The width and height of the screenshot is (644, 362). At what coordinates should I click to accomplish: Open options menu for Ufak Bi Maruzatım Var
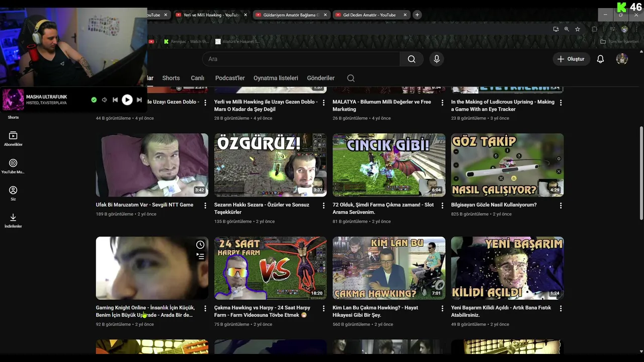click(205, 206)
